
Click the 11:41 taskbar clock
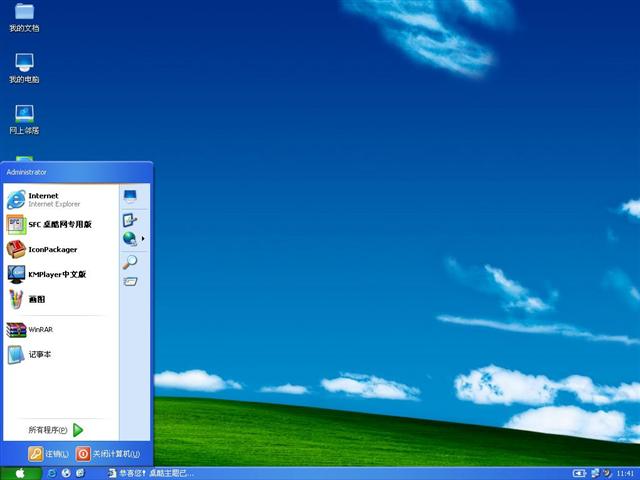point(625,473)
